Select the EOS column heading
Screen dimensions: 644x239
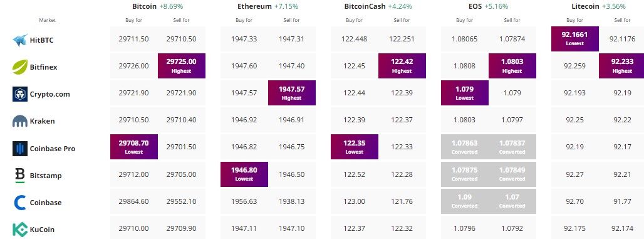click(476, 6)
